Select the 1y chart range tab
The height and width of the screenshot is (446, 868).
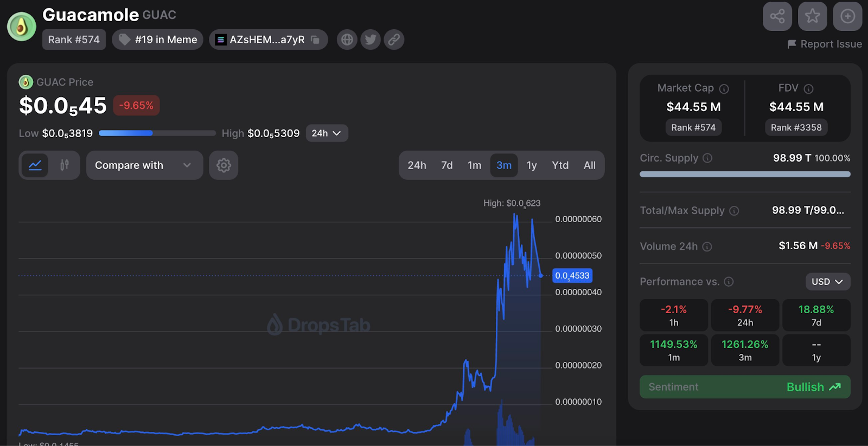pos(532,165)
